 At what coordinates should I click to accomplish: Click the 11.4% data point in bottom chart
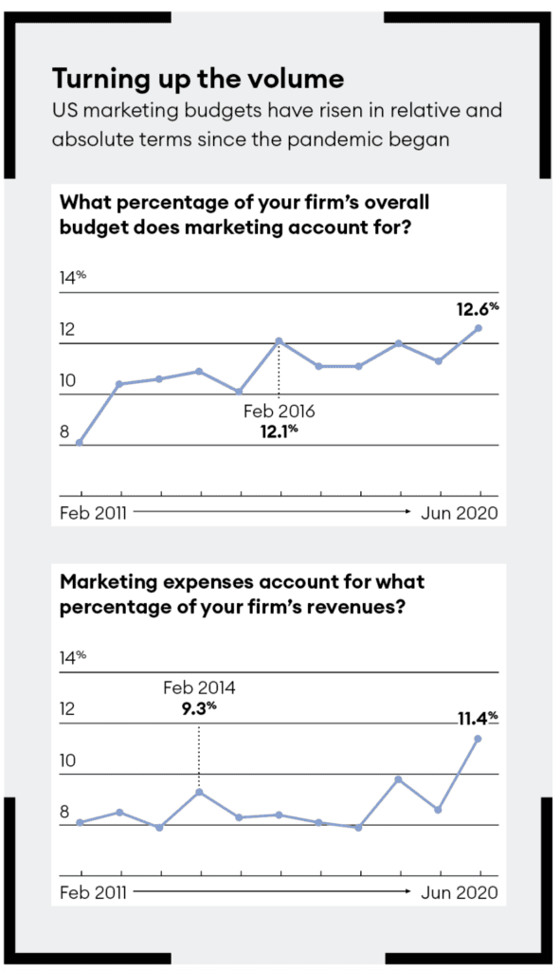478,739
